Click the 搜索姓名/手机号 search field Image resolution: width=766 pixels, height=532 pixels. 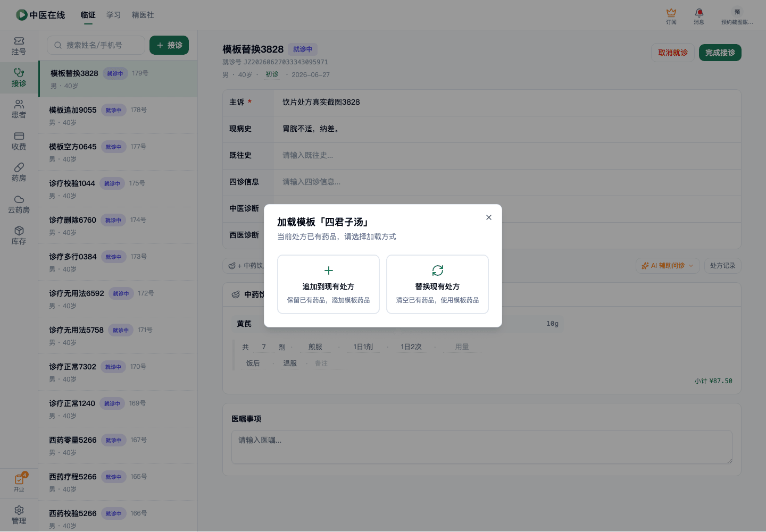pos(96,45)
